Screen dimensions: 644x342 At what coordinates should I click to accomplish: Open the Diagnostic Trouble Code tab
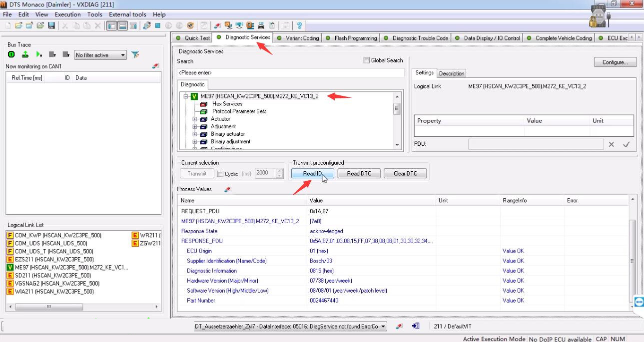point(417,38)
